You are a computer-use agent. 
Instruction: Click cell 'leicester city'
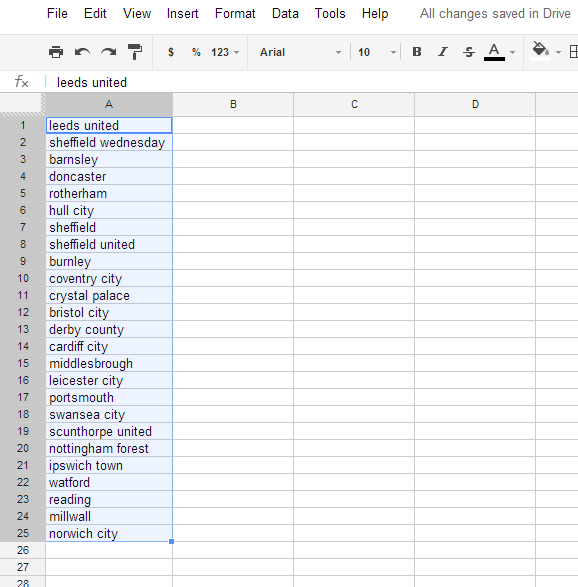(109, 380)
